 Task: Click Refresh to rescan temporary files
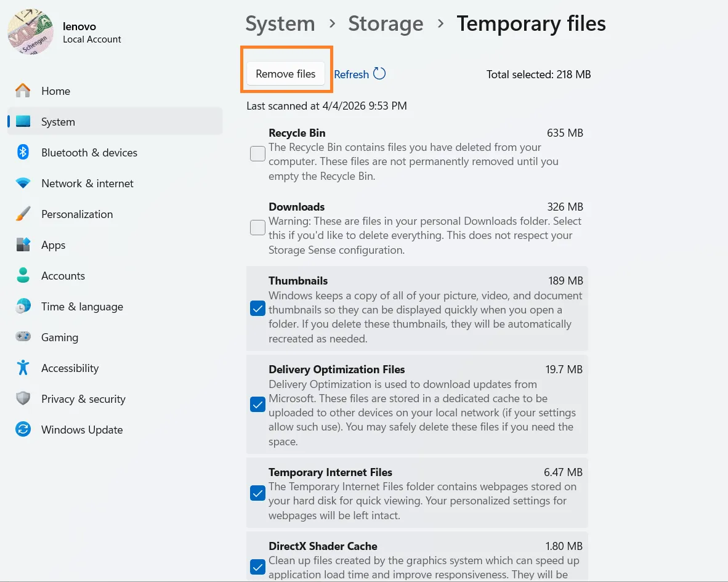(x=360, y=74)
